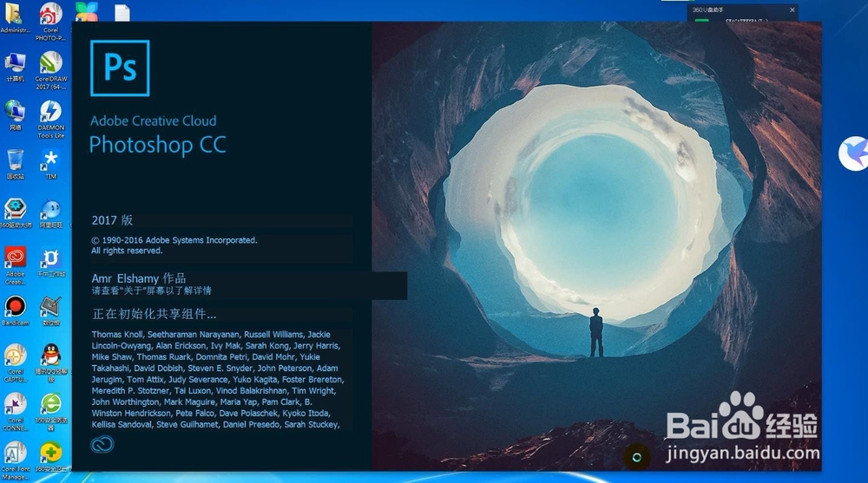Image resolution: width=868 pixels, height=483 pixels.
Task: Launch the TIM desktop shortcut
Action: pyautogui.click(x=50, y=164)
